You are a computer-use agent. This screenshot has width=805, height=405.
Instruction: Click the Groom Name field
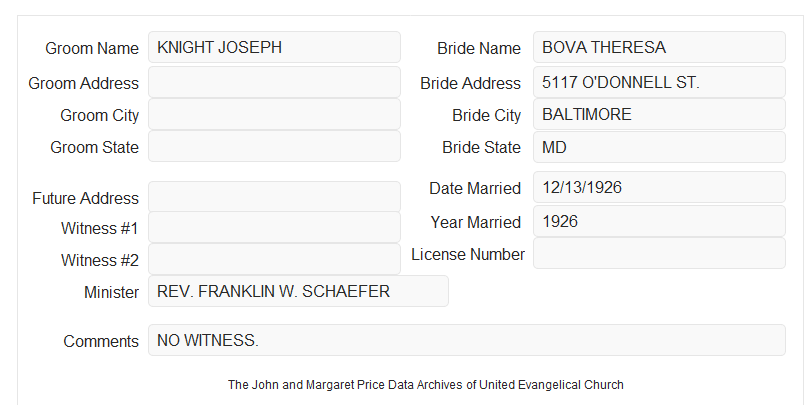click(x=274, y=47)
